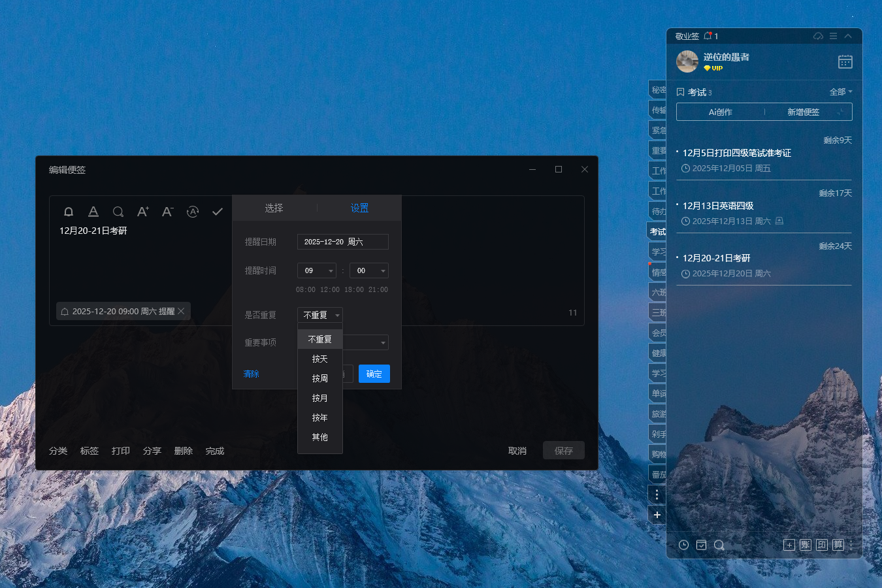The height and width of the screenshot is (588, 882).
Task: Open the 全部 filter dropdown
Action: tap(841, 92)
